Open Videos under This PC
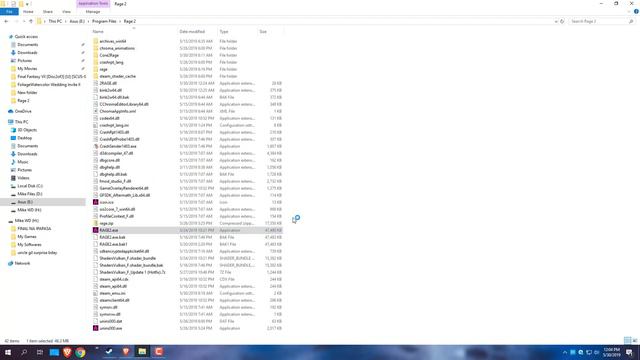This screenshot has width=640, height=360. [23, 178]
